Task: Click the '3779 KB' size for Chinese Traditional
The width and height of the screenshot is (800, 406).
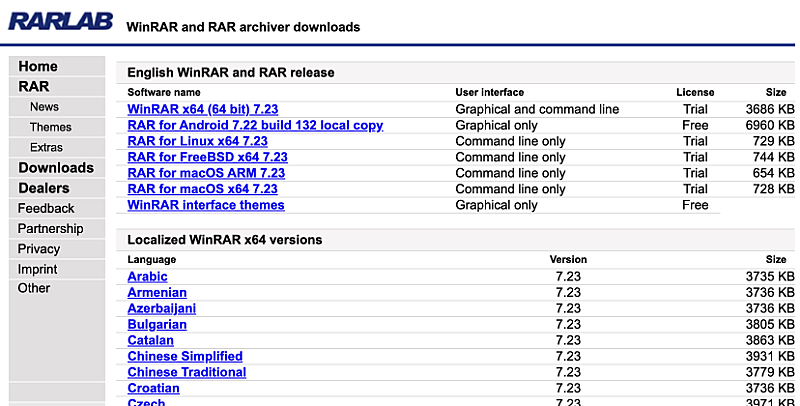Action: [770, 372]
